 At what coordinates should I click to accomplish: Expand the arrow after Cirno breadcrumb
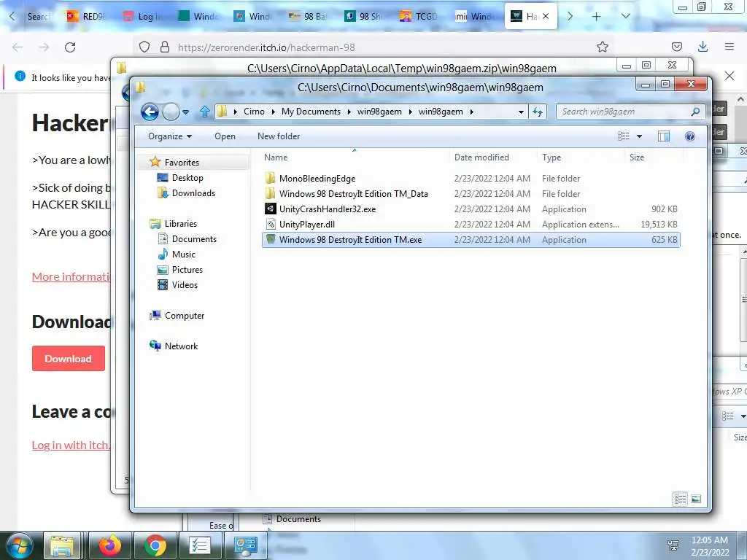273,112
